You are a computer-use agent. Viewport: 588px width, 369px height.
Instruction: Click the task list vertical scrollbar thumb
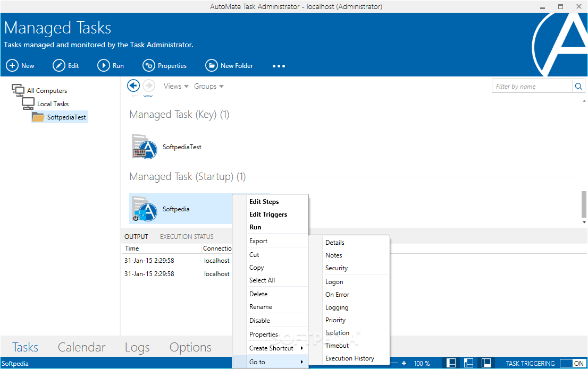[x=584, y=204]
